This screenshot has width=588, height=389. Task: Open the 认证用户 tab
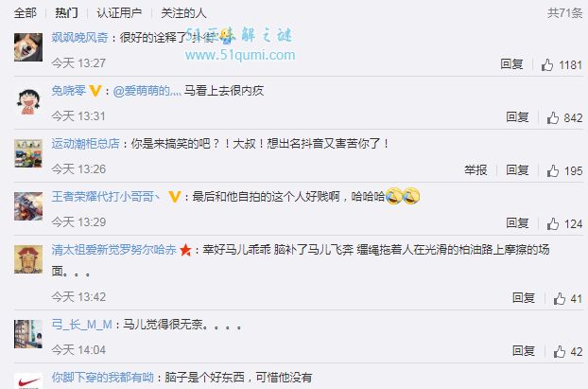tap(119, 13)
